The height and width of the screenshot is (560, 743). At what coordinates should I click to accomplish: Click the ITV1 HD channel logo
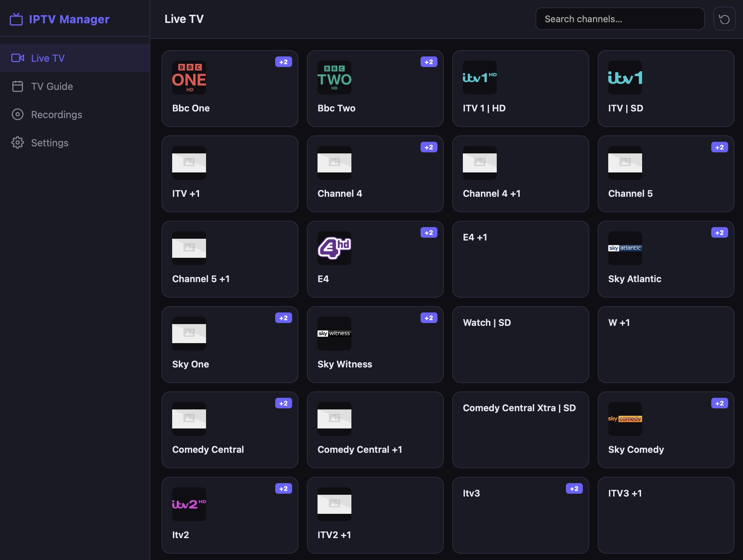click(x=480, y=78)
